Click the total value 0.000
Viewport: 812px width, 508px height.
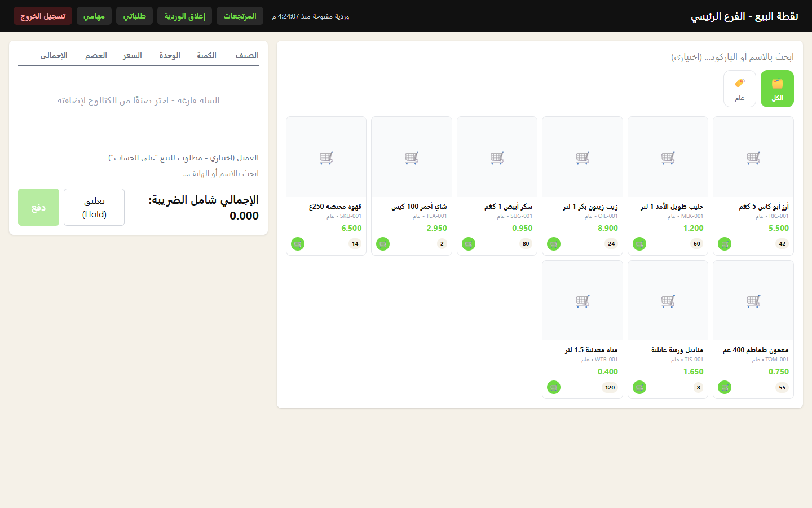[244, 216]
